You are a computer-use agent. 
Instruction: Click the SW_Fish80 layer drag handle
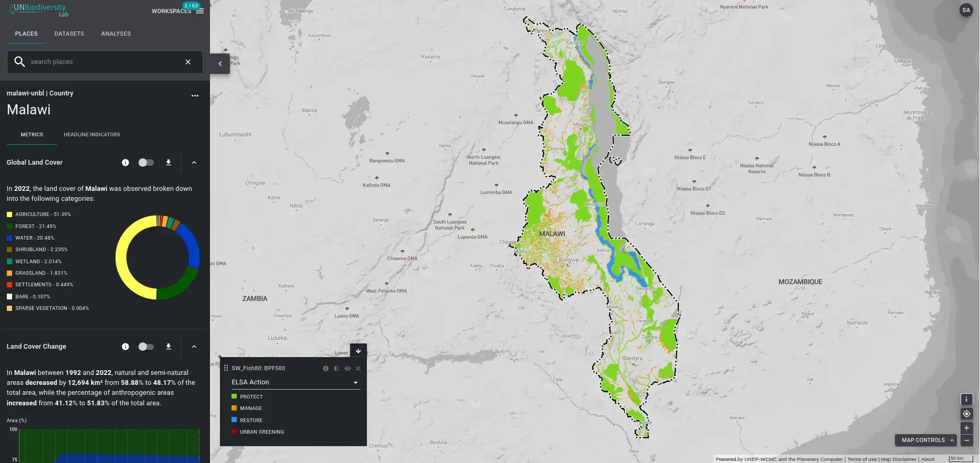pos(226,368)
